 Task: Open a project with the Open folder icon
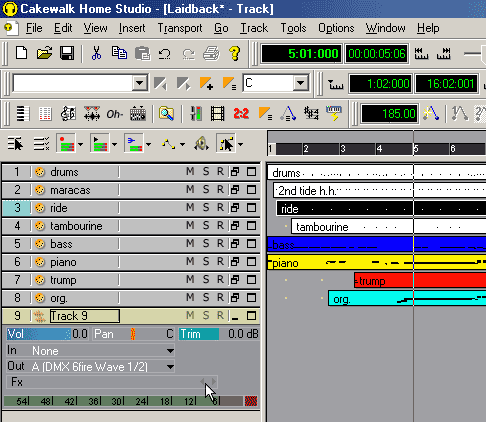pos(44,53)
